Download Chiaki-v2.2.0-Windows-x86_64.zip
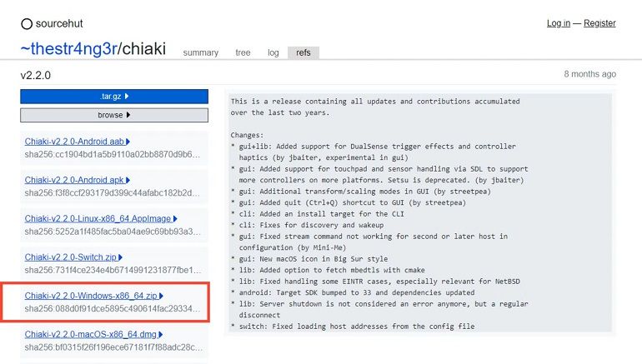 (x=91, y=296)
